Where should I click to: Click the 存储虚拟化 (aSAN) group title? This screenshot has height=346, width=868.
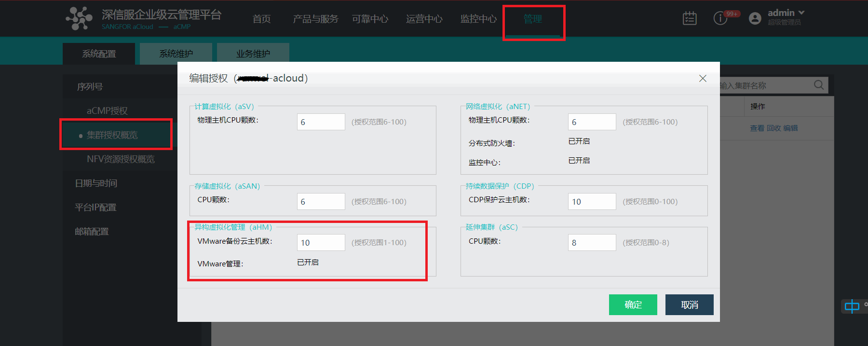(x=227, y=186)
